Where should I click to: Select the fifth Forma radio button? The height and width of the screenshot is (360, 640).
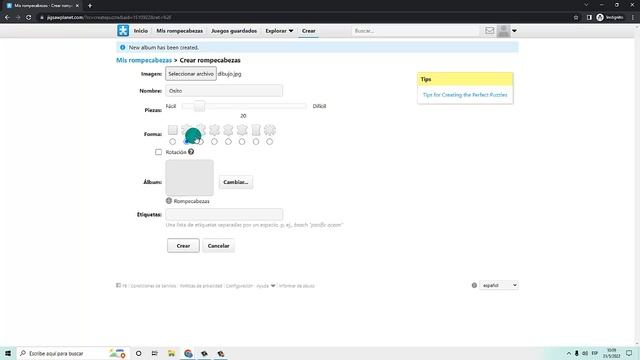click(x=228, y=142)
